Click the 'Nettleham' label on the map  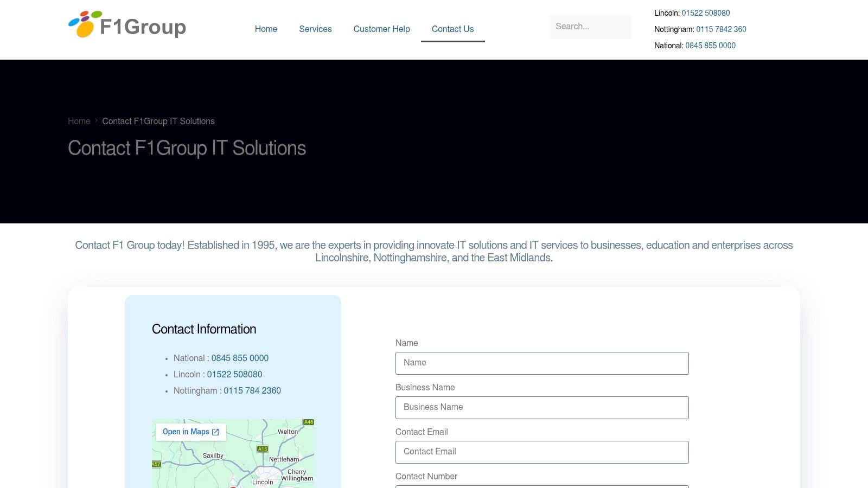point(284,459)
